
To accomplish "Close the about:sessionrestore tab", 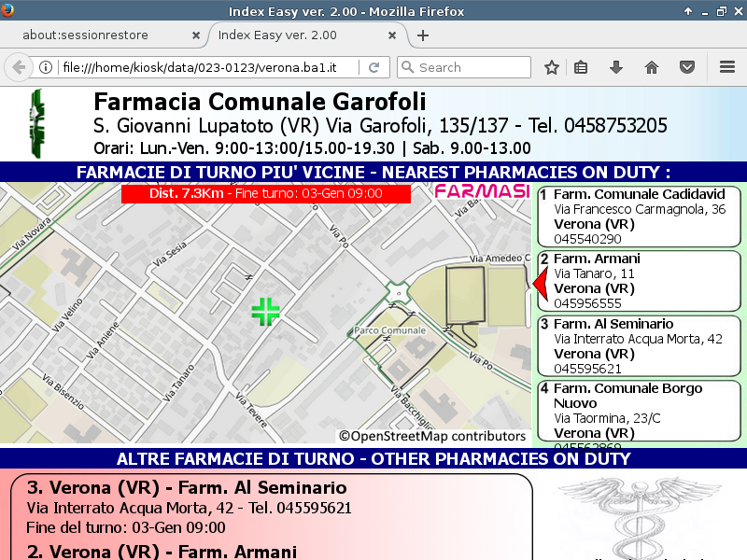I will pyautogui.click(x=195, y=35).
